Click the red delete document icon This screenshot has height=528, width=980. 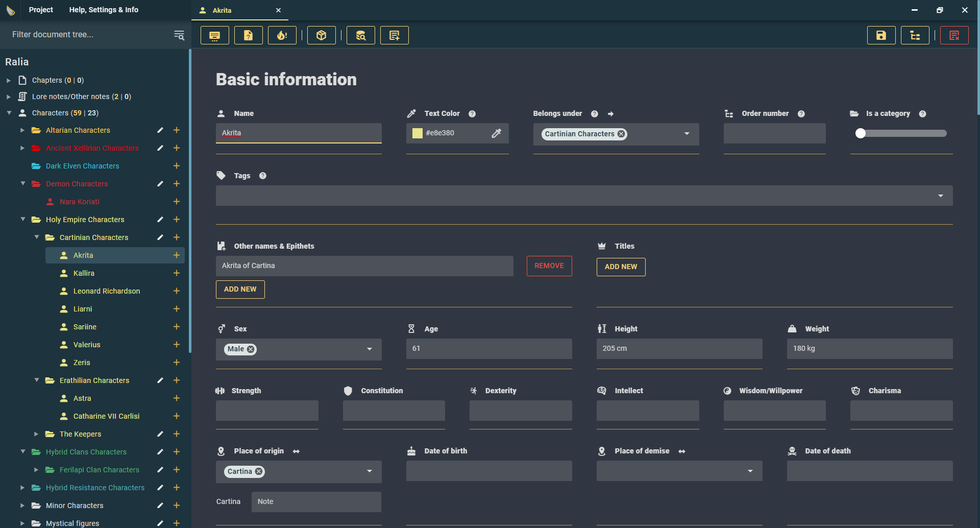954,35
